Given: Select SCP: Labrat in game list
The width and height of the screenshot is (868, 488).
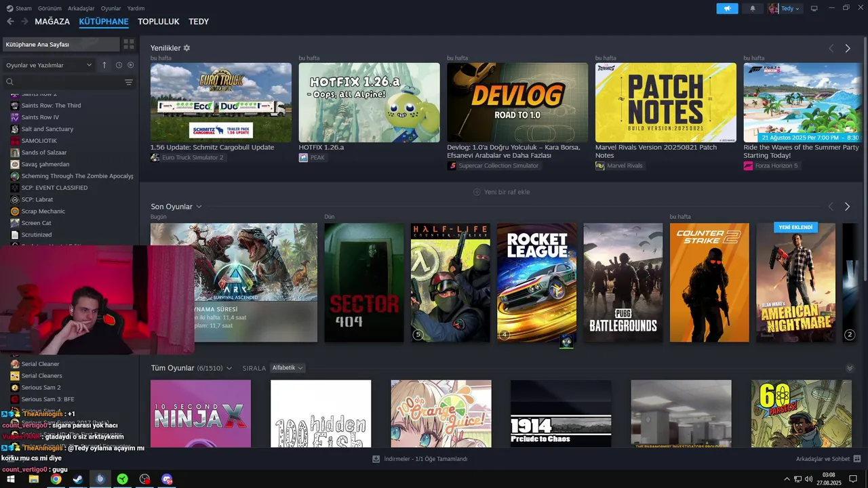Looking at the screenshot, I should pyautogui.click(x=37, y=199).
